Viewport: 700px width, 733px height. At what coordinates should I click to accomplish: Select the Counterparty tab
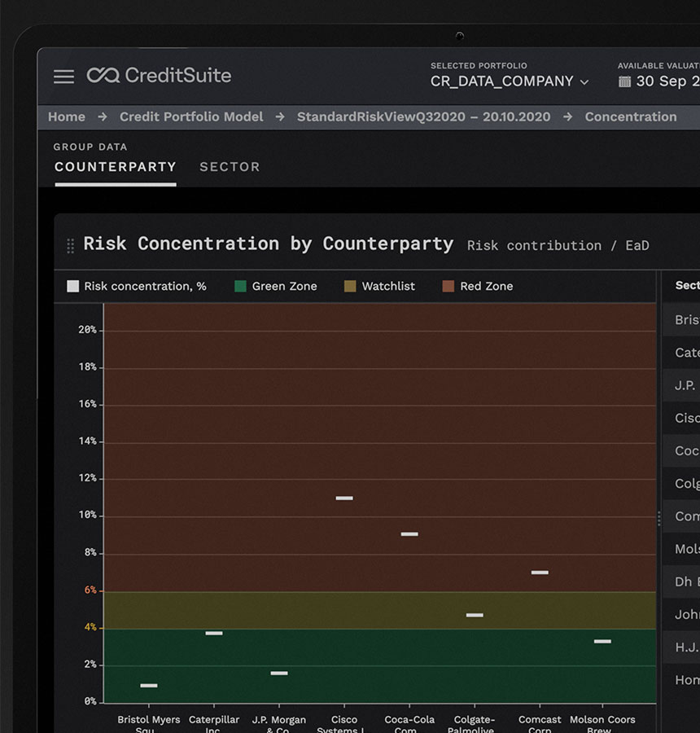[x=116, y=167]
